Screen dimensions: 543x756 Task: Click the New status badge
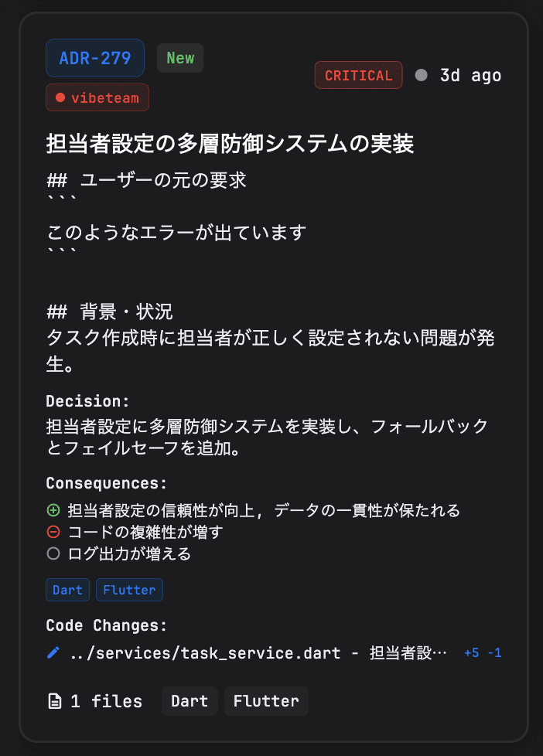point(180,58)
